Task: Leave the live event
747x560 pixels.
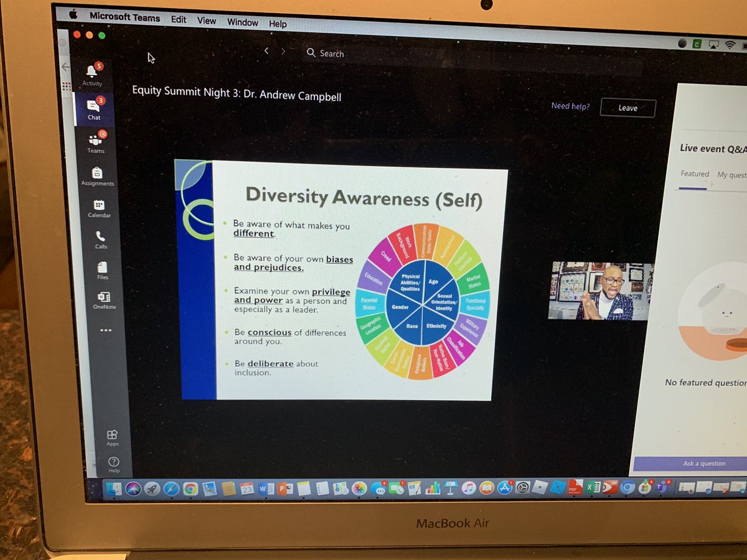Action: (627, 108)
